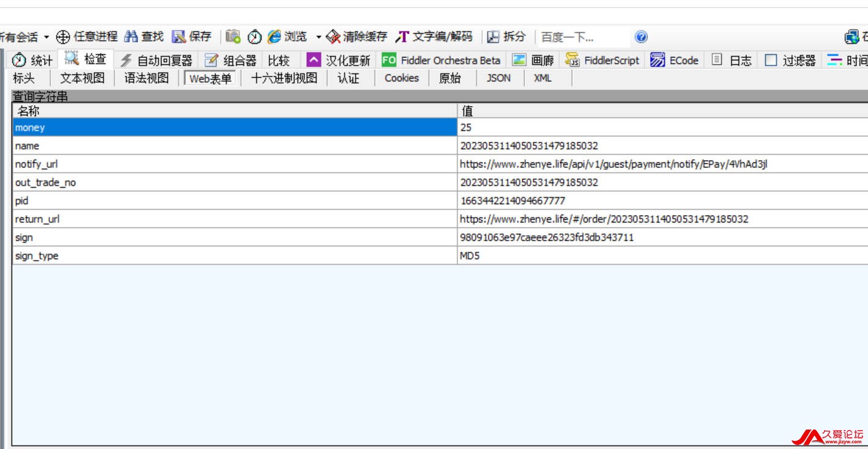
Task: Click the 任意进程 crosshair target tool
Action: 86,37
